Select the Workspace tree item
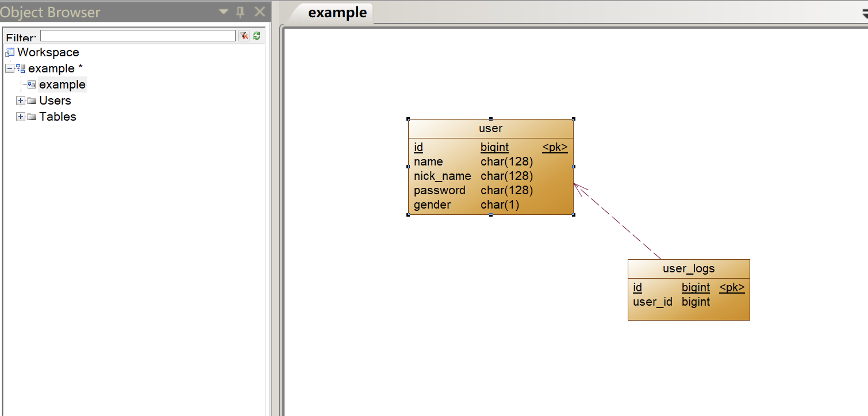Viewport: 868px width, 416px height. pyautogui.click(x=48, y=52)
